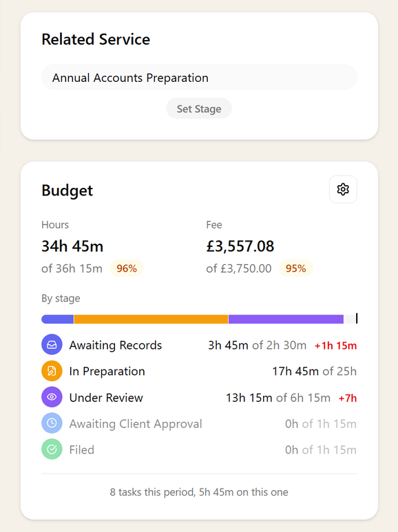Click the Awaiting Client Approval stage label
This screenshot has height=532, width=398.
click(x=136, y=423)
